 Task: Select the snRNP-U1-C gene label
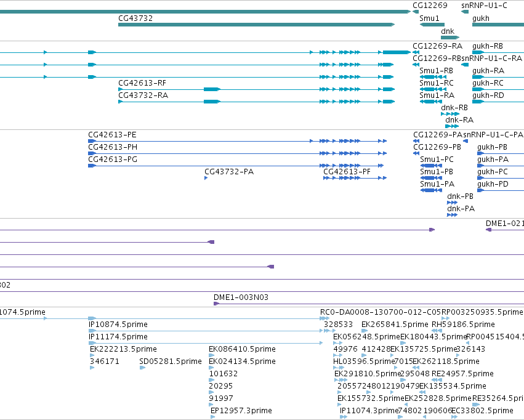pos(484,6)
